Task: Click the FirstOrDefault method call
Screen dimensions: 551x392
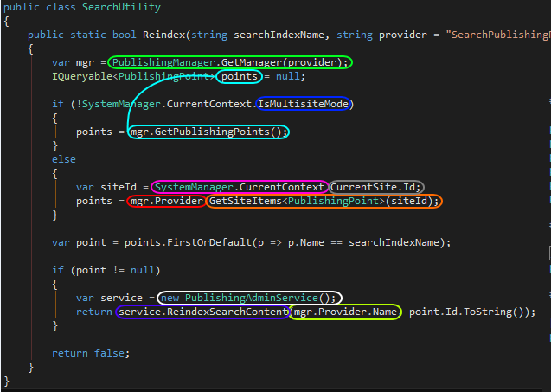Action: [x=208, y=242]
